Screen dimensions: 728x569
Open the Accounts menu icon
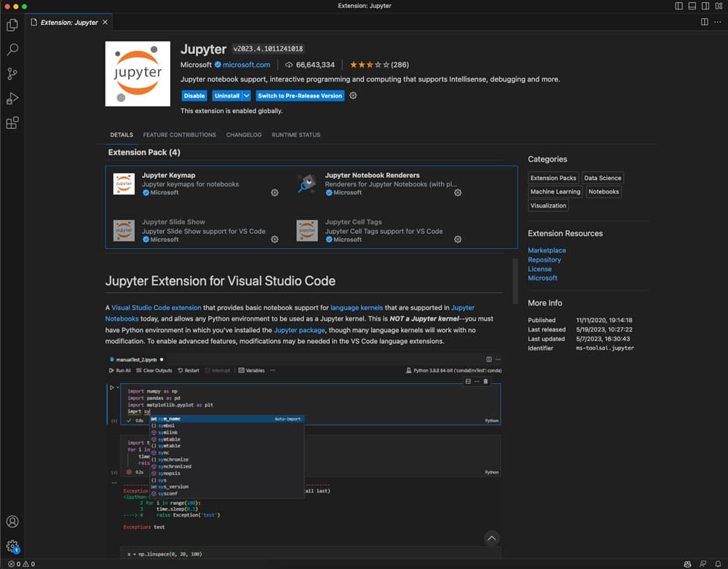[x=12, y=521]
